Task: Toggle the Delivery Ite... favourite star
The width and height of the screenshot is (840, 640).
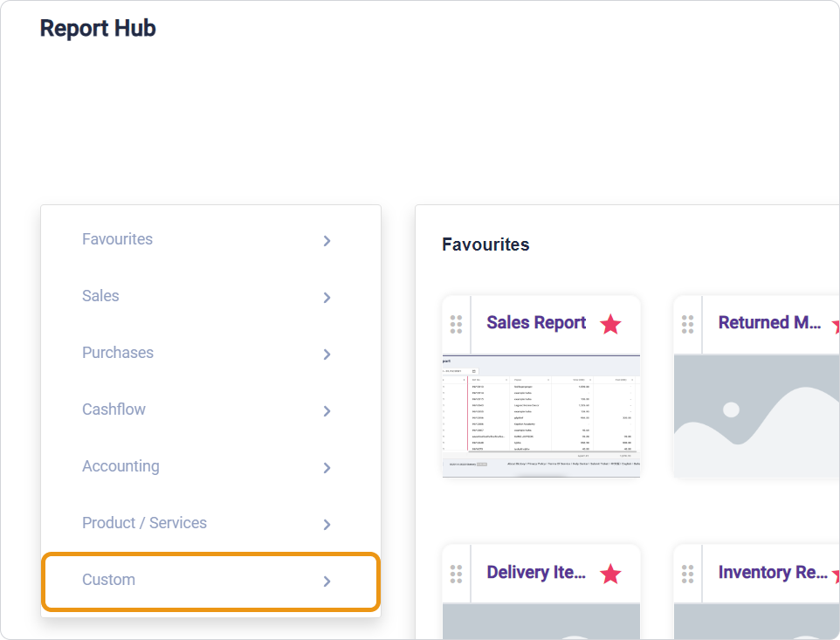Action: 610,574
